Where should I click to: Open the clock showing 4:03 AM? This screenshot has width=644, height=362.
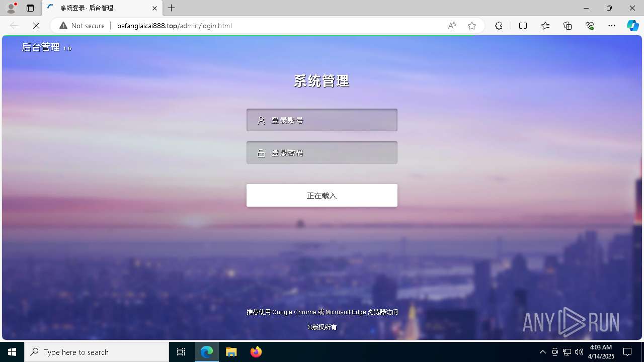[x=601, y=352]
